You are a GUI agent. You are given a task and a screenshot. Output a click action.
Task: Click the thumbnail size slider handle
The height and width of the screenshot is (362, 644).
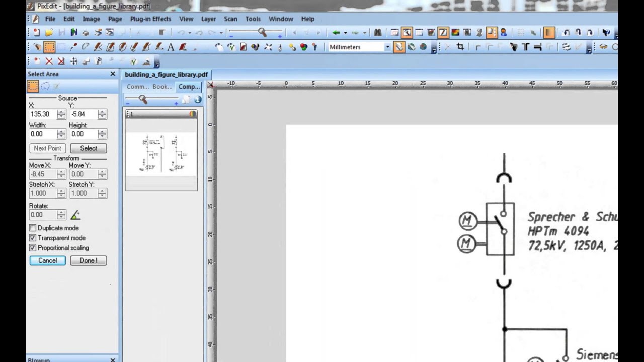[143, 100]
